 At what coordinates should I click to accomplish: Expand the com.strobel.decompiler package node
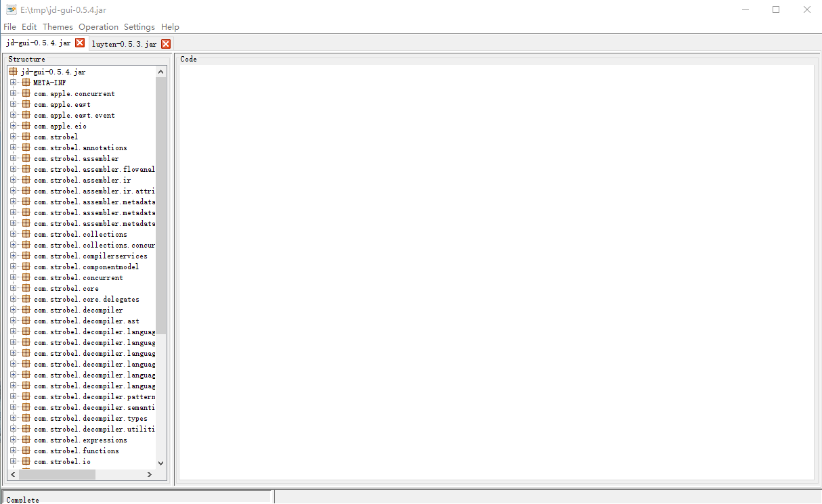(14, 310)
